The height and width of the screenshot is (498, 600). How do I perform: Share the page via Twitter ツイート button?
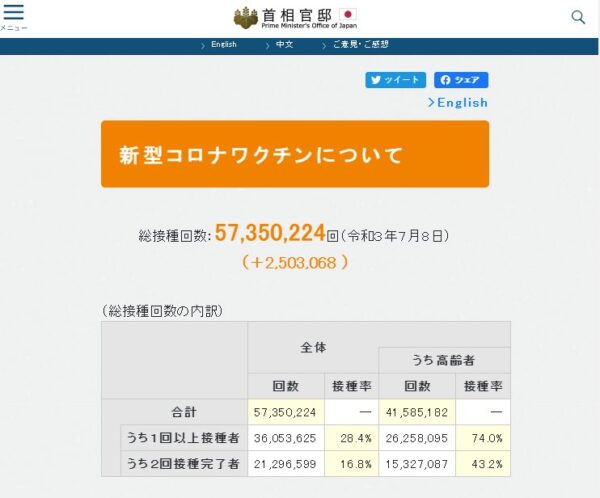click(x=396, y=80)
